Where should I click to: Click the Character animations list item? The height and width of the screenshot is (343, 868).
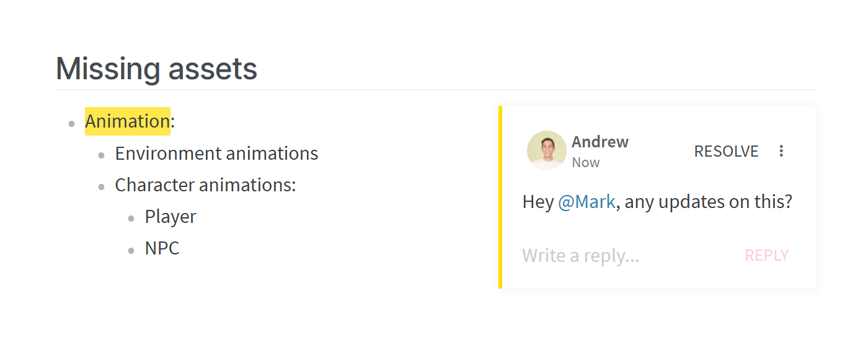[205, 185]
